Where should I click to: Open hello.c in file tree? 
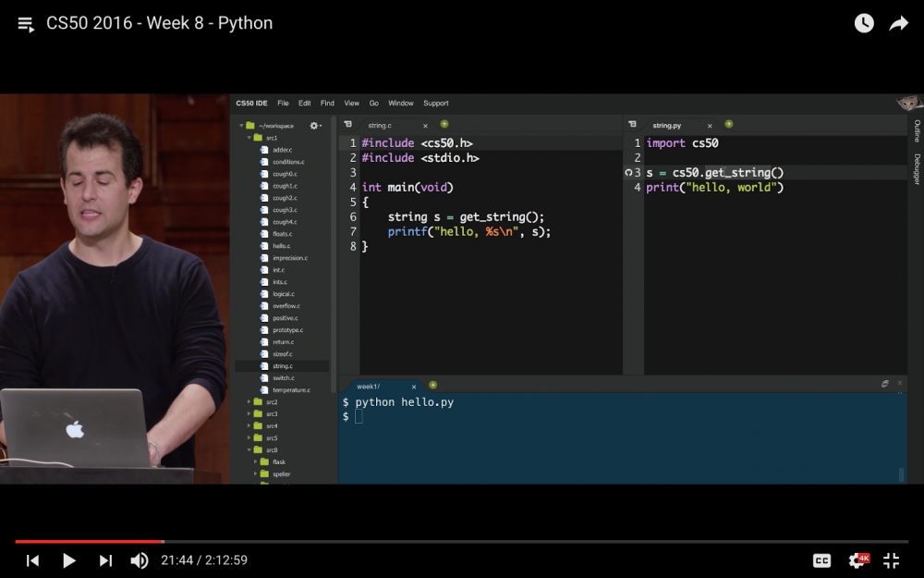[x=281, y=246]
